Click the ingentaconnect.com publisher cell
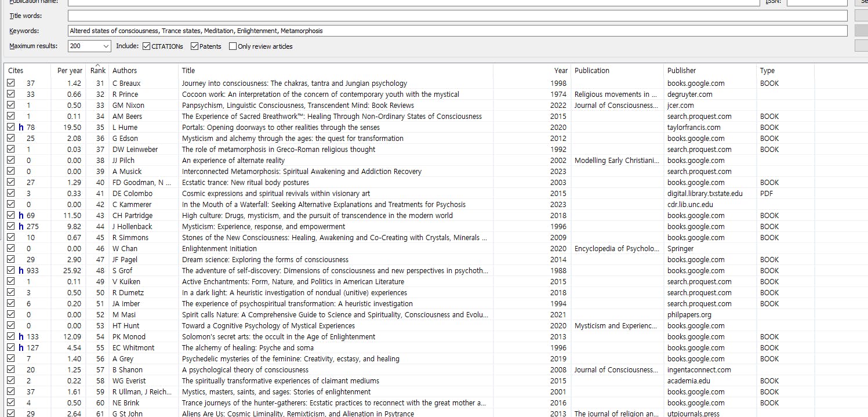Viewport: 868px width, 417px height. click(699, 370)
